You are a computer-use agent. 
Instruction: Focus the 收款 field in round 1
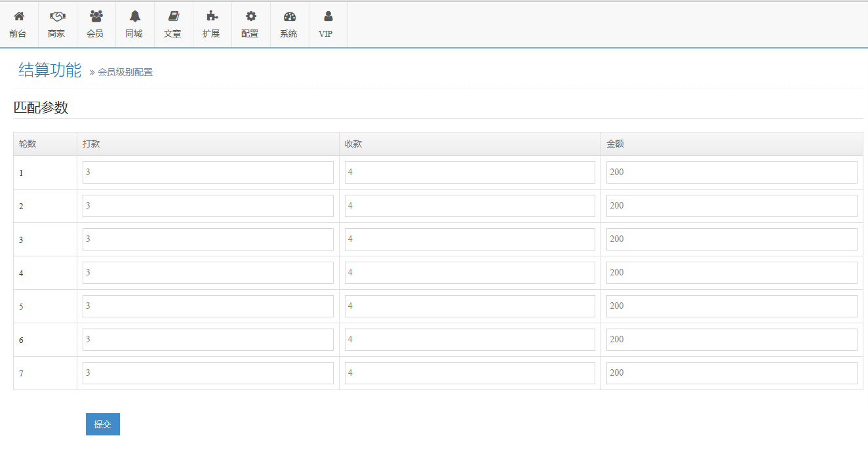pos(469,172)
